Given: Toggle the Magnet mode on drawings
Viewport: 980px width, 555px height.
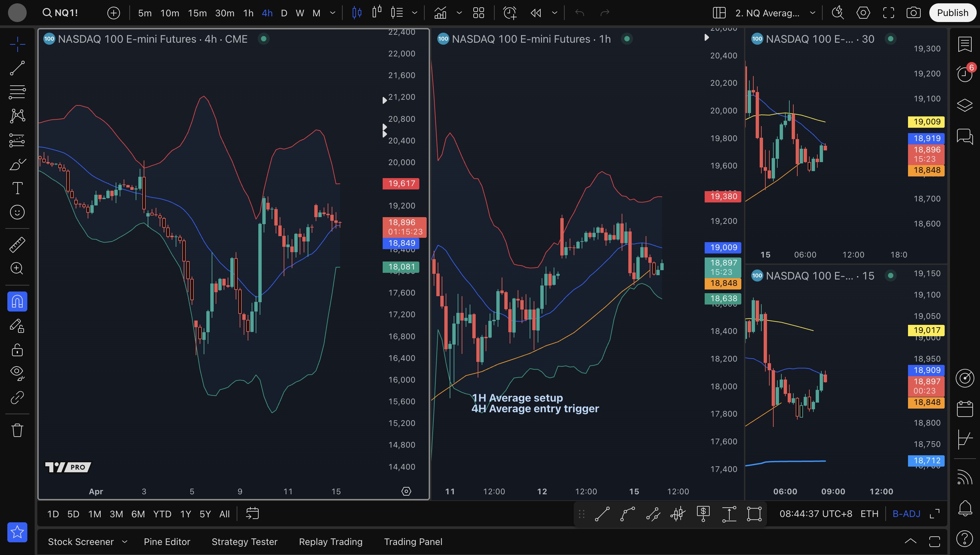Looking at the screenshot, I should click(x=17, y=302).
